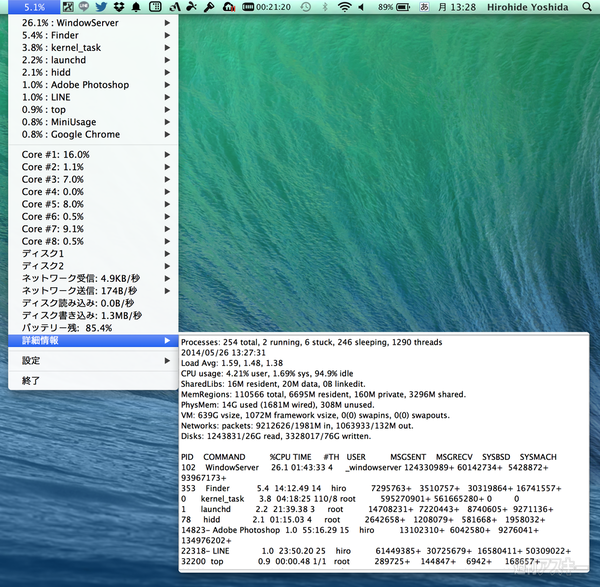Open the ネットワーク送信 174B/秒 item
This screenshot has width=600, height=587.
[x=93, y=290]
